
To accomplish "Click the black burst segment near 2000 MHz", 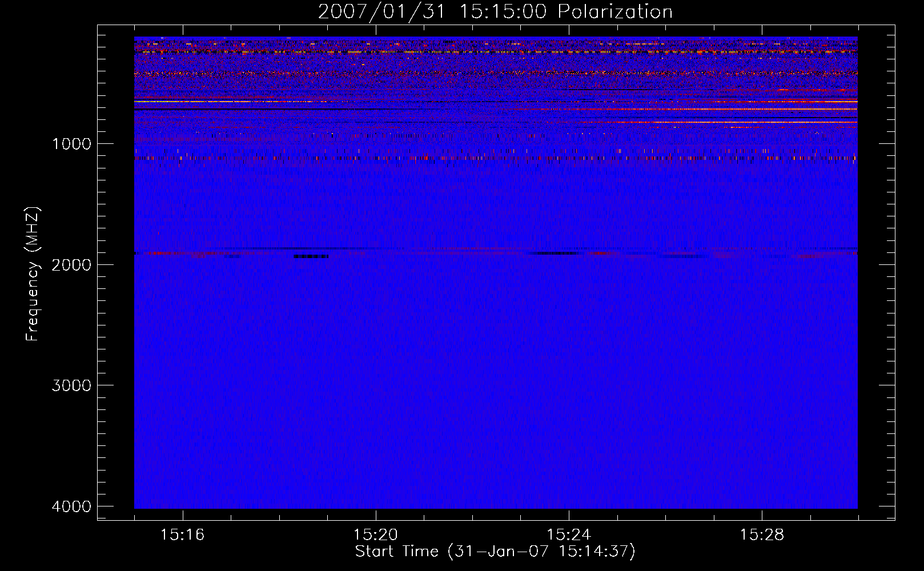I will (x=311, y=256).
